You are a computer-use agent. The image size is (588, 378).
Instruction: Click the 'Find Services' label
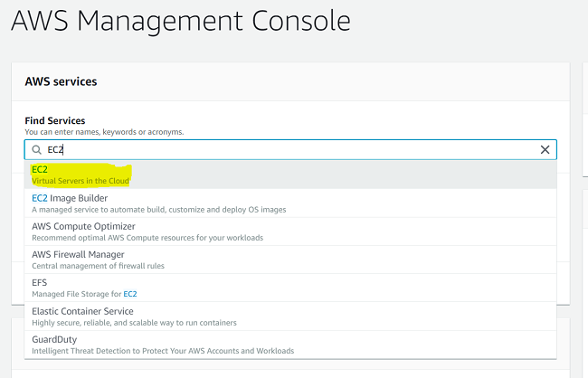pyautogui.click(x=55, y=120)
